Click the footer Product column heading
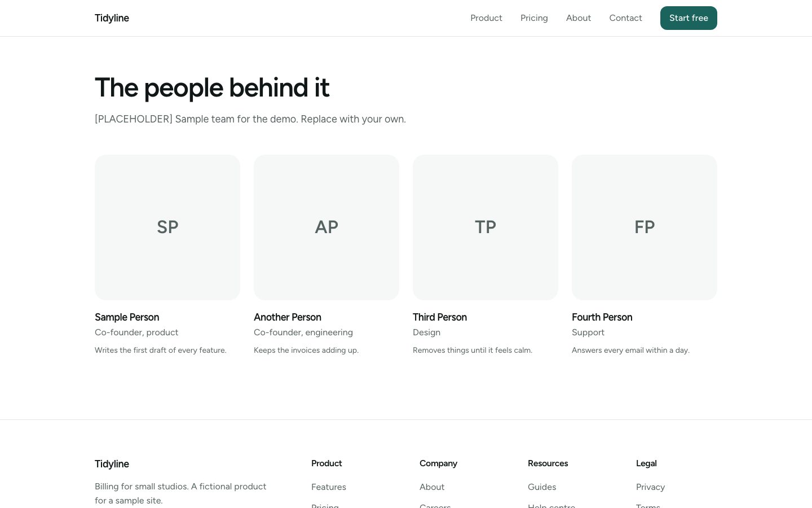The image size is (812, 508). click(x=326, y=463)
